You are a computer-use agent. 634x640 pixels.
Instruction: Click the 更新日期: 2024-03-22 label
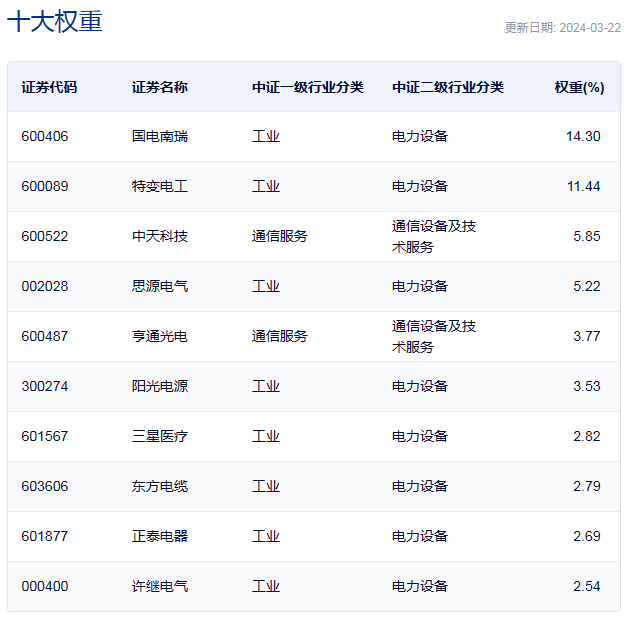click(563, 28)
